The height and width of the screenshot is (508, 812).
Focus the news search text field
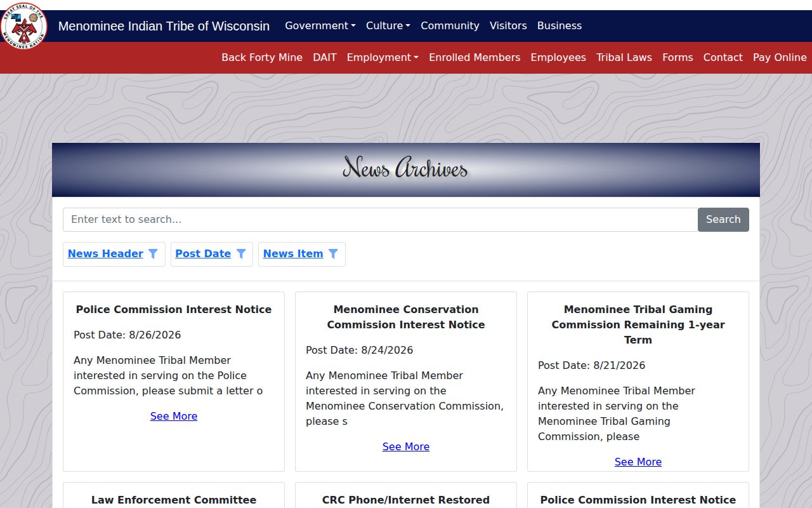(x=381, y=220)
